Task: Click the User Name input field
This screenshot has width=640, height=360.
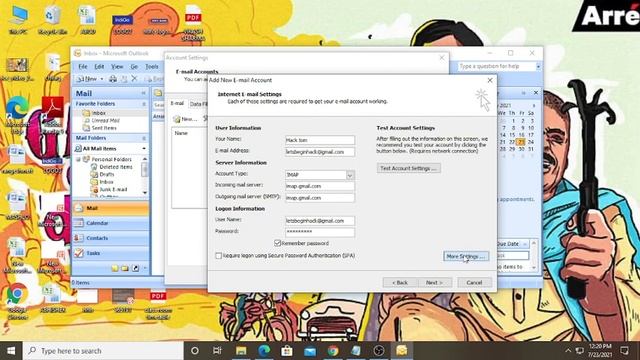Action: coord(320,221)
